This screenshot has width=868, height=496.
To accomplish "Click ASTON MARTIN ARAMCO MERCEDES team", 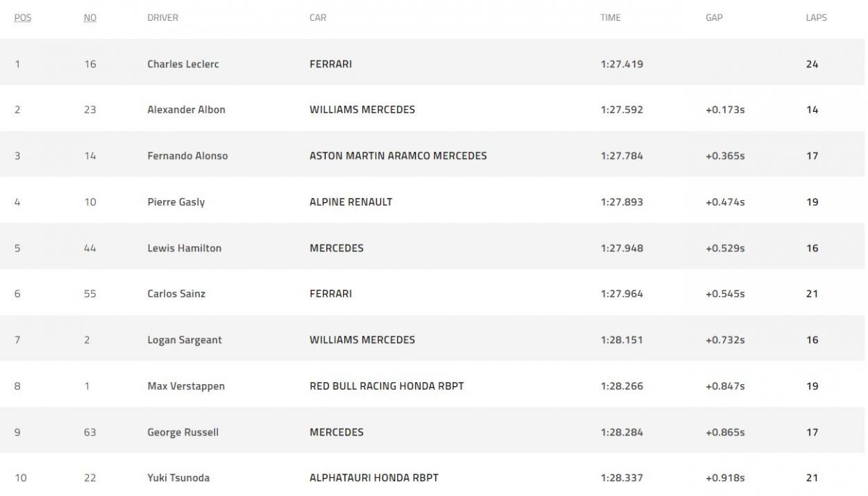I will pos(398,156).
